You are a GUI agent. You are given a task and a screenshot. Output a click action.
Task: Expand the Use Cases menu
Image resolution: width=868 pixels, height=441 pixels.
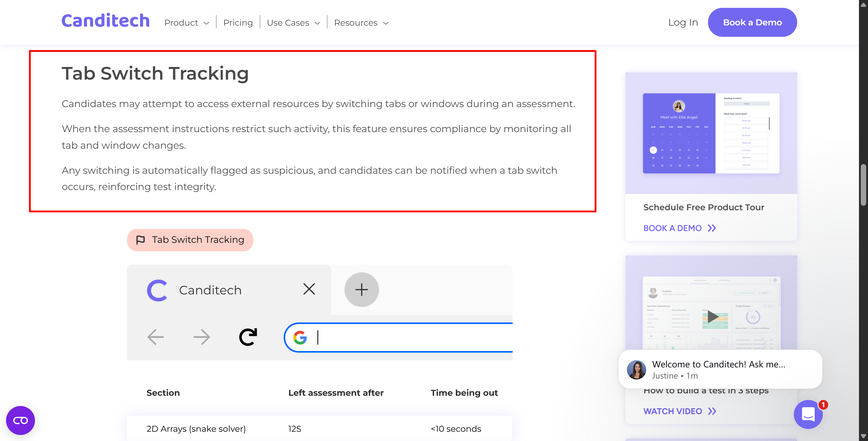point(293,23)
